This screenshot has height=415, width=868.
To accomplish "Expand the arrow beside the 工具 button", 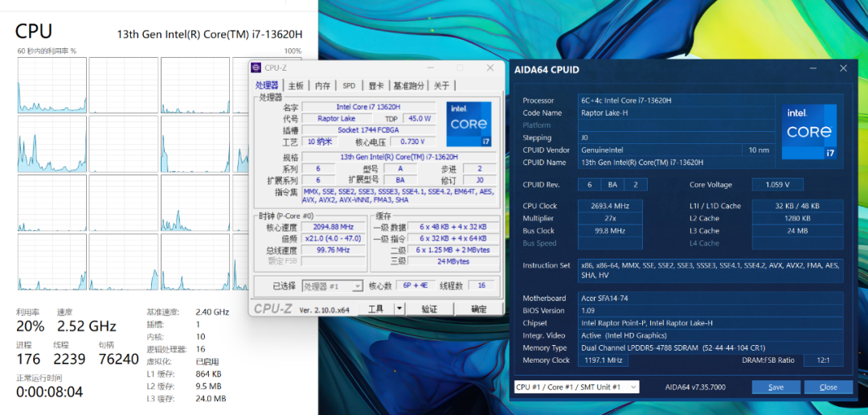I will coord(399,309).
